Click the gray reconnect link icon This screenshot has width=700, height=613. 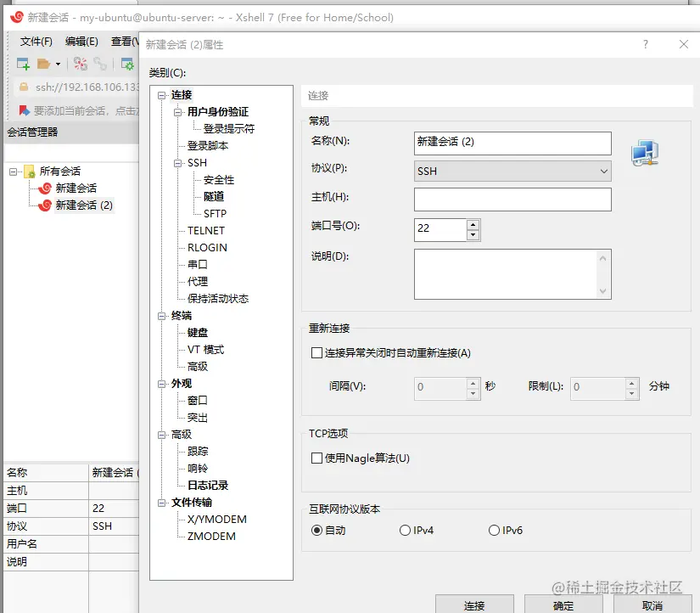tap(100, 64)
